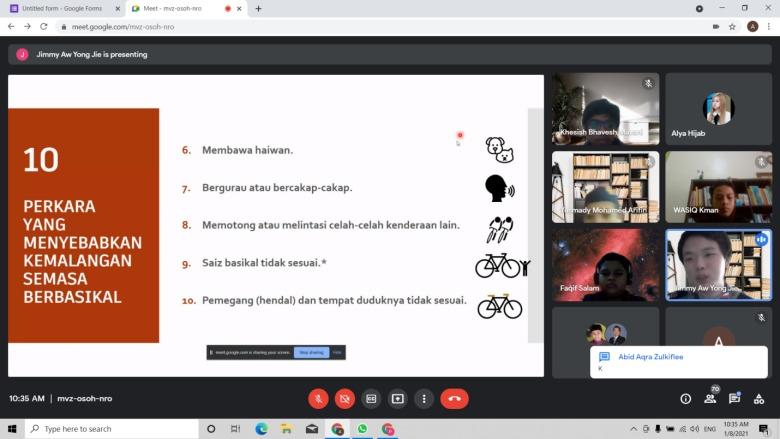Open the Activities panel

pyautogui.click(x=760, y=398)
